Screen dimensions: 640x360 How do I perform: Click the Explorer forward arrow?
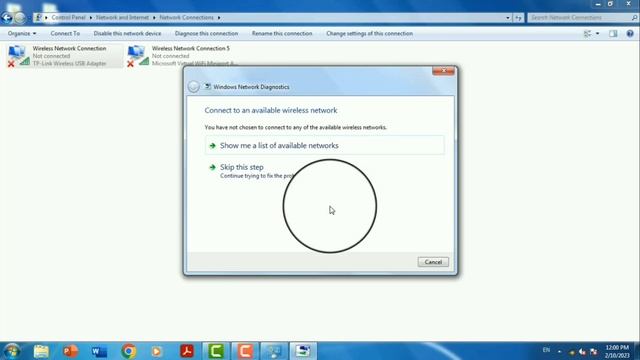pos(20,18)
